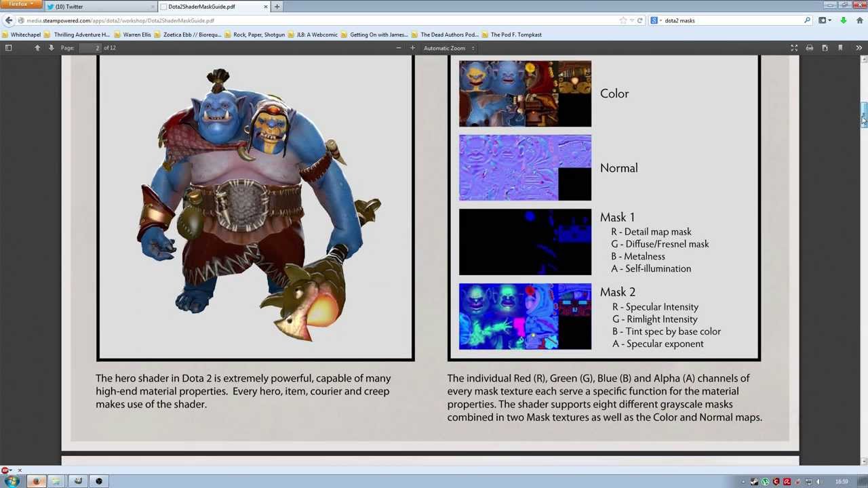Click the Mask 2 texture thumbnail
This screenshot has height=488, width=868.
[x=525, y=317]
